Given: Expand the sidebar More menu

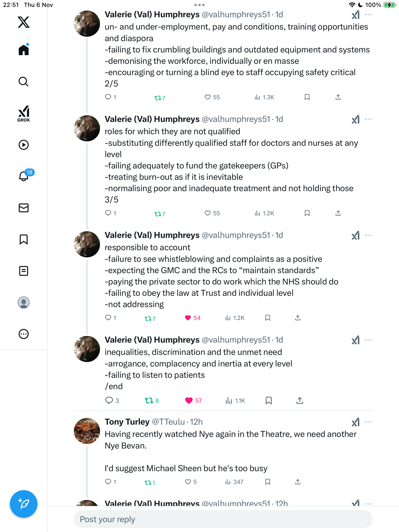Looking at the screenshot, I should (24, 334).
